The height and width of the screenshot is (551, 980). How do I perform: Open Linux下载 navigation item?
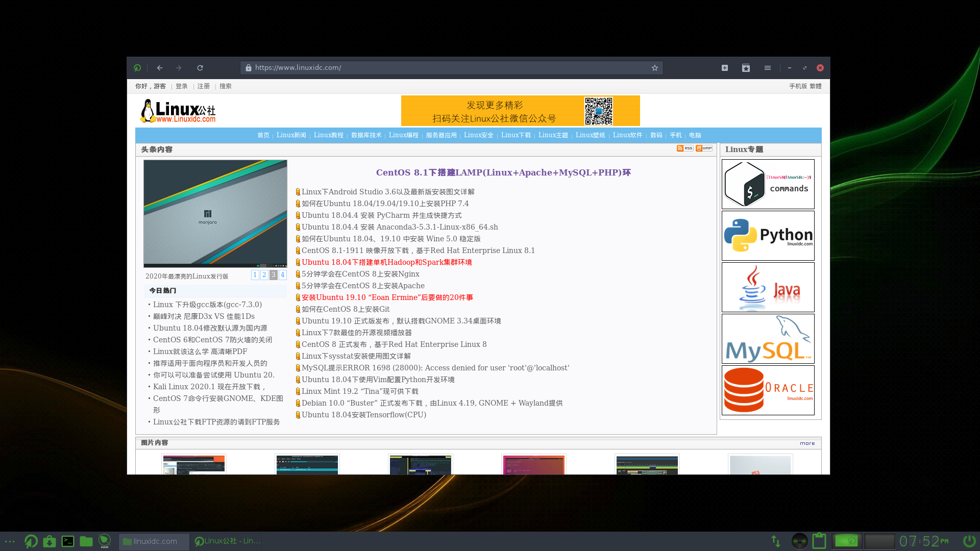(516, 135)
